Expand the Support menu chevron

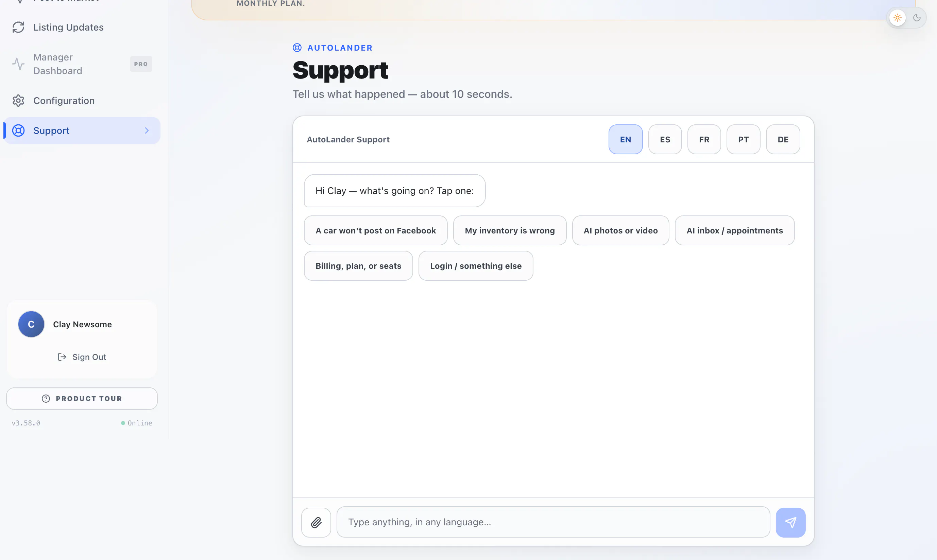point(147,130)
